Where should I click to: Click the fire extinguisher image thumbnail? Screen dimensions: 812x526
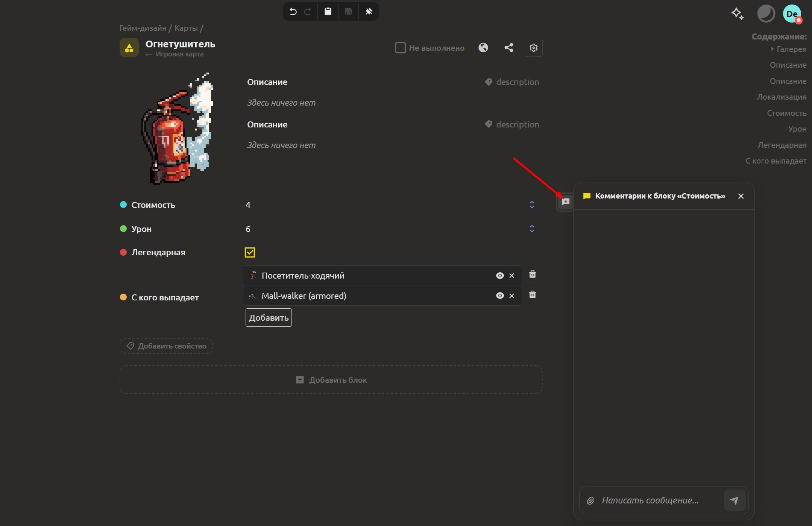(x=177, y=128)
